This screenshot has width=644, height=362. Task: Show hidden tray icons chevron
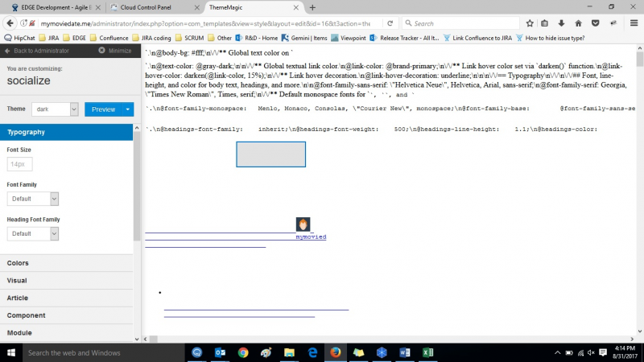click(x=557, y=352)
